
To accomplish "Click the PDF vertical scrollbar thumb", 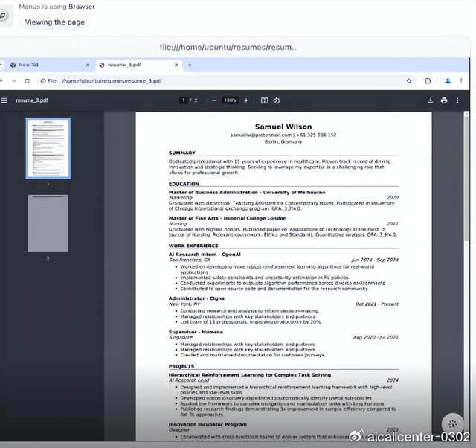I will (466, 178).
